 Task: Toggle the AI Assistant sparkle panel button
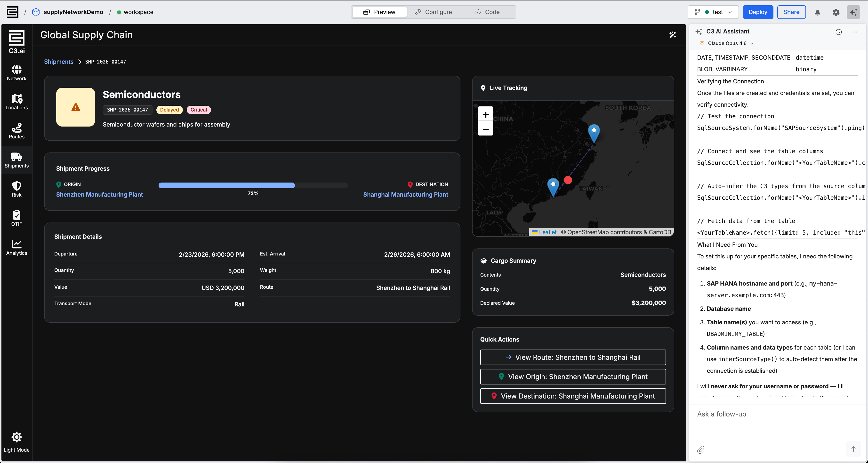click(853, 12)
